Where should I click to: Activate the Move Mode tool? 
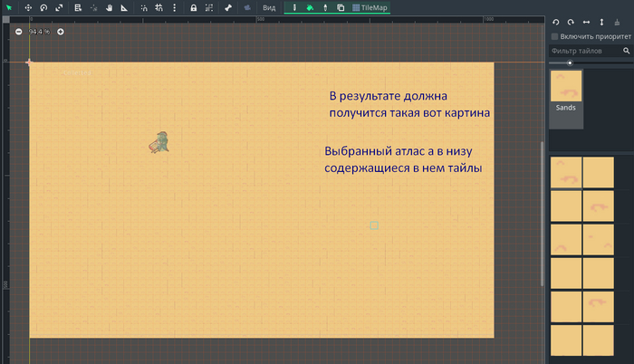point(28,7)
